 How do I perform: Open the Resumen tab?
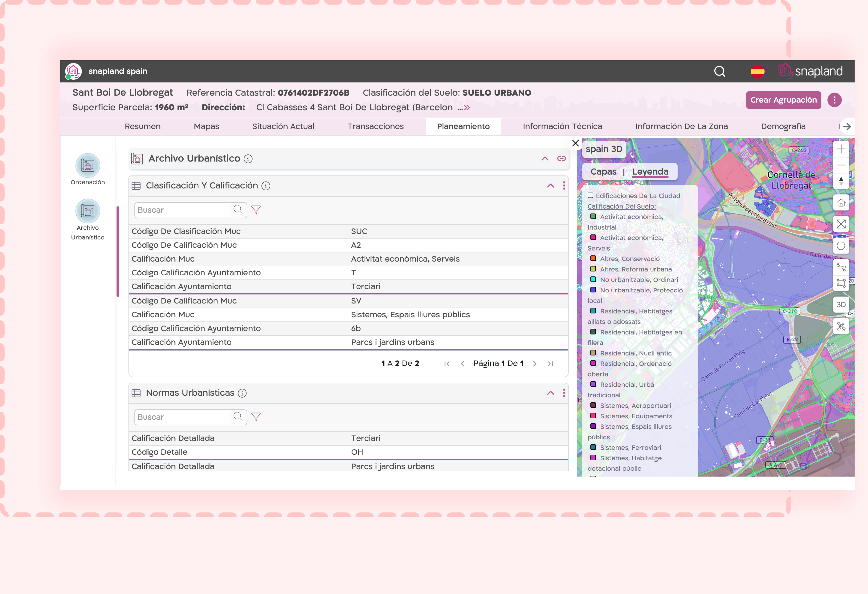coord(142,127)
